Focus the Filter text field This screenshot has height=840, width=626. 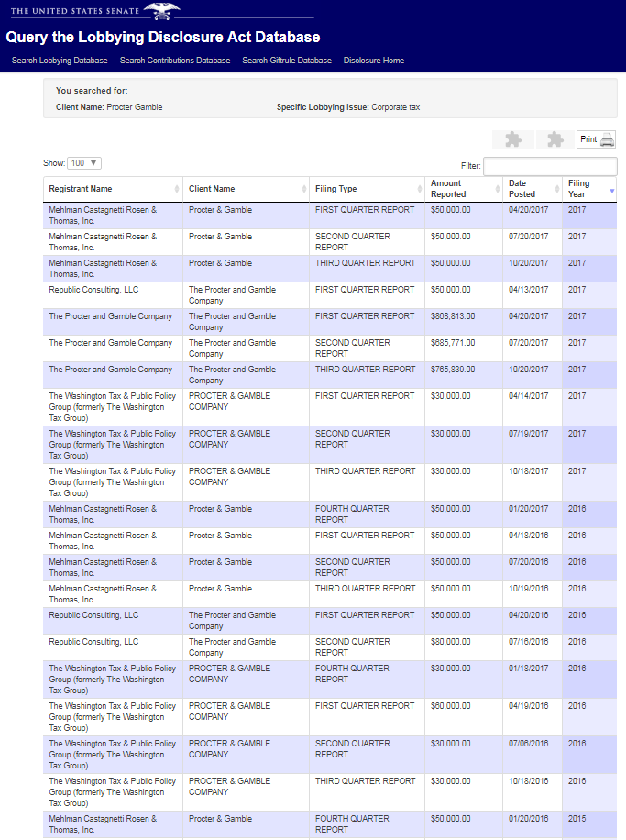tap(550, 166)
